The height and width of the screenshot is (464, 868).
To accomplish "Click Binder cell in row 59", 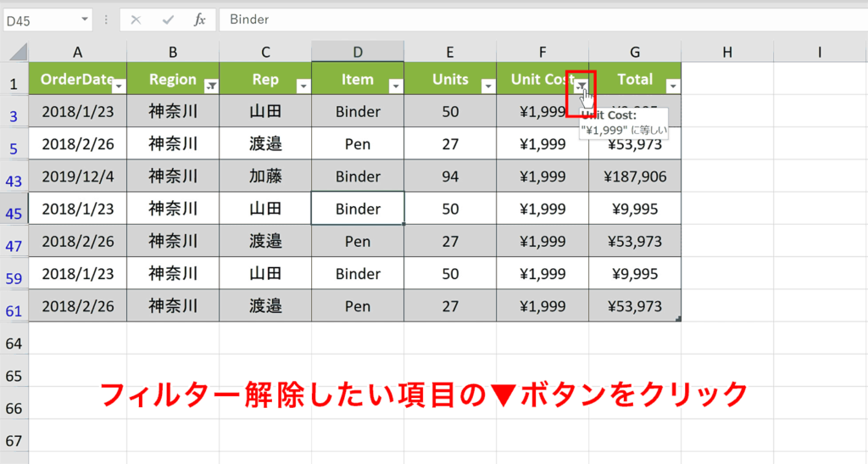I will (358, 273).
